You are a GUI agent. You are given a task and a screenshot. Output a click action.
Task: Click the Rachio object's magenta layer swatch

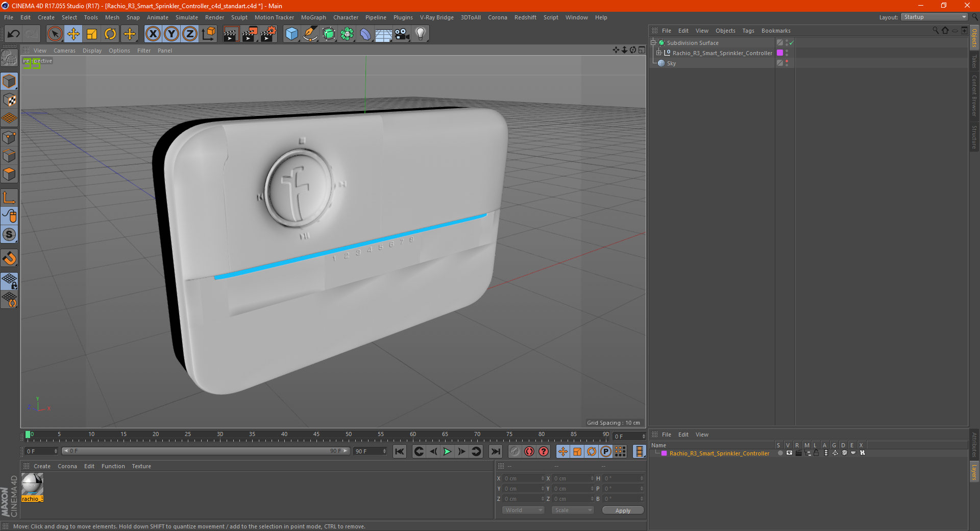click(x=780, y=53)
